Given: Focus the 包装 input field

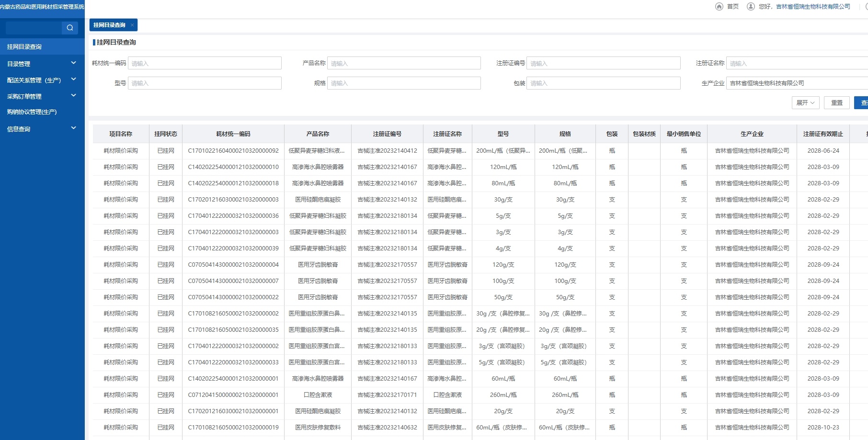Looking at the screenshot, I should (604, 83).
